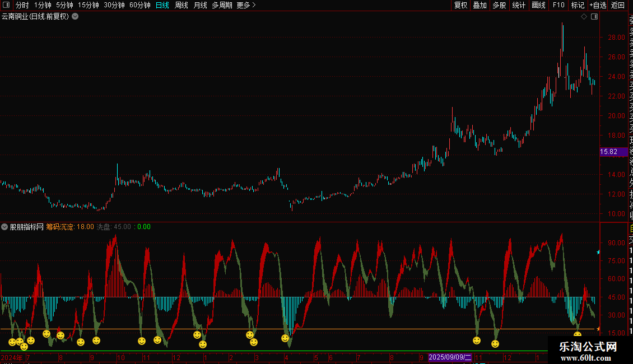Click the 60.00 indicator axis label
Viewport: 633px width, 364px height.
[616, 279]
